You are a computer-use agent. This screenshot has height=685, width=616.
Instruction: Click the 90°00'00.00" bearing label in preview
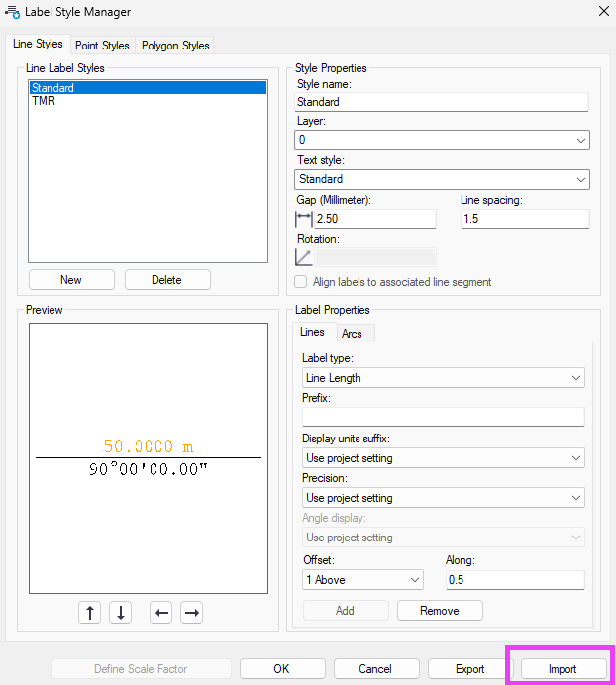point(149,469)
